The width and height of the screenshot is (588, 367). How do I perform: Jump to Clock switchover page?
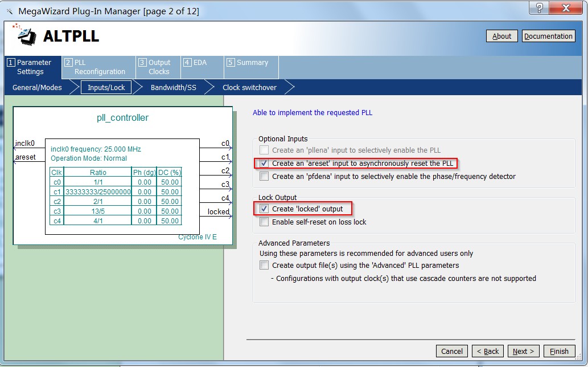click(x=249, y=88)
